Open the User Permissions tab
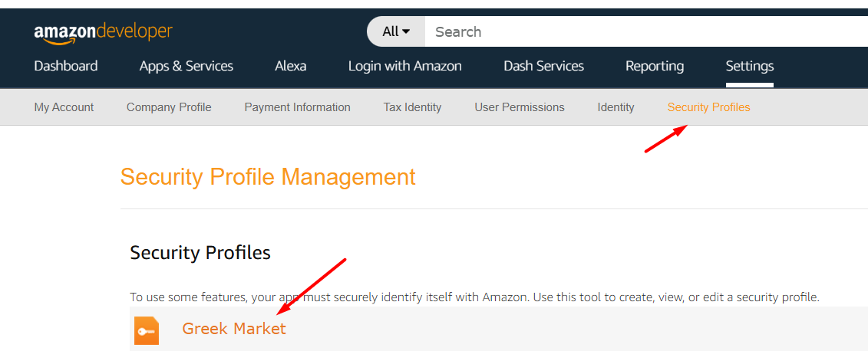Image resolution: width=868 pixels, height=351 pixels. tap(520, 107)
